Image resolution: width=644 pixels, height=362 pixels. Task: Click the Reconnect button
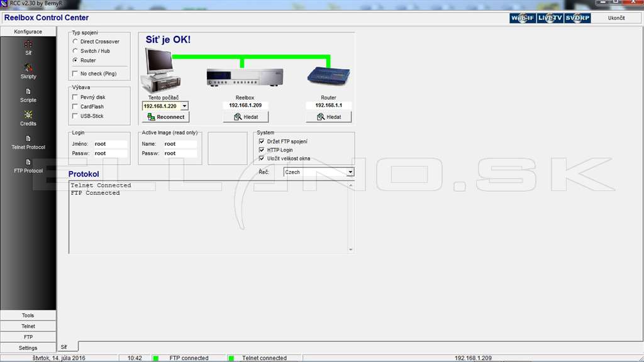coord(166,117)
